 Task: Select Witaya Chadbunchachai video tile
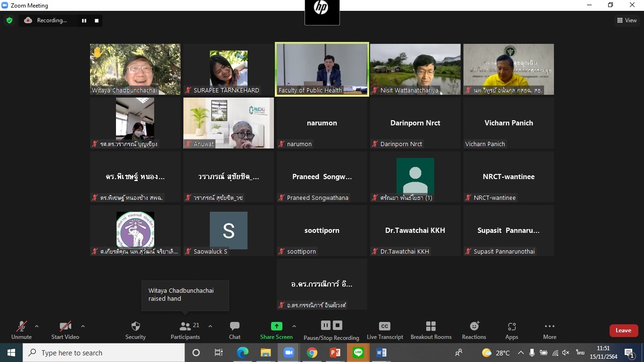[135, 69]
